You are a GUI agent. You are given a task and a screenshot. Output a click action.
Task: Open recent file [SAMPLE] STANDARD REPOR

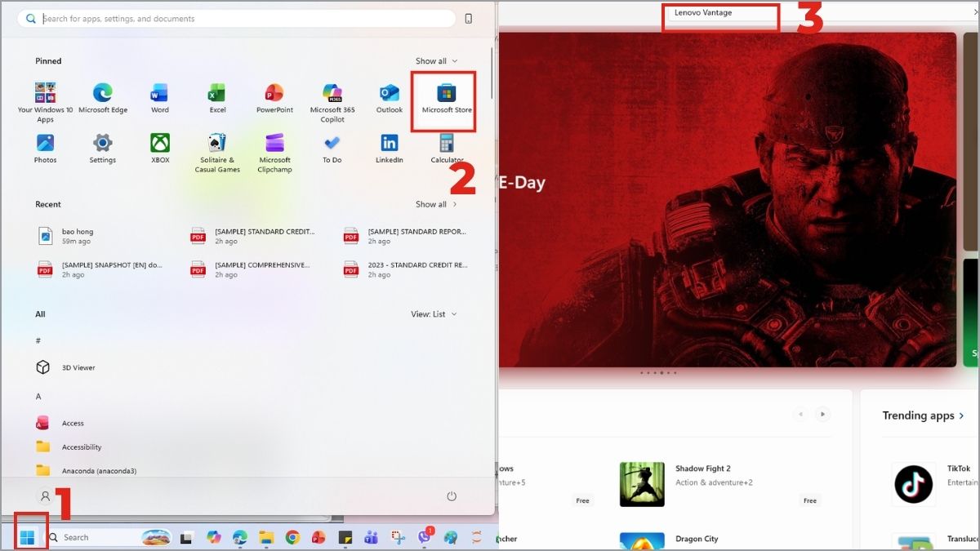(407, 236)
